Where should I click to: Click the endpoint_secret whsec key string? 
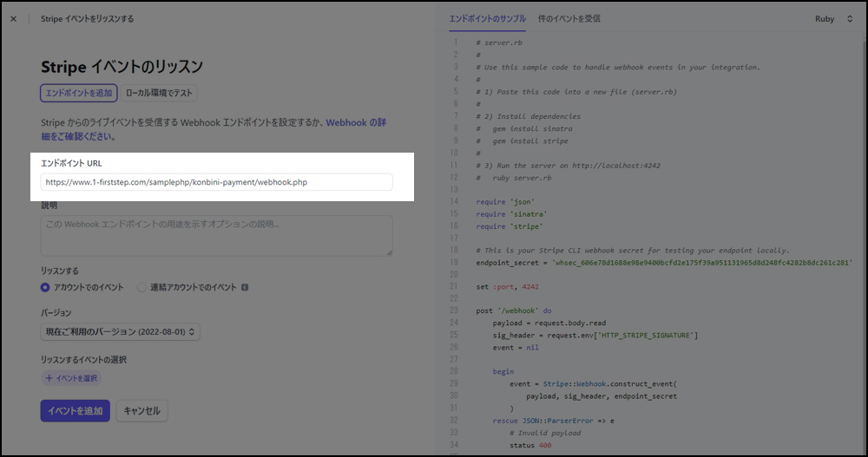pos(702,263)
